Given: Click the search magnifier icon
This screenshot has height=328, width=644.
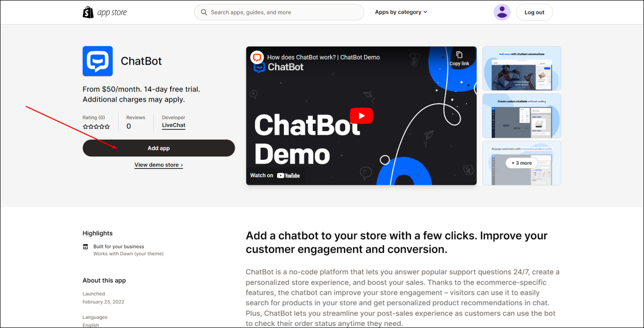Looking at the screenshot, I should point(204,12).
